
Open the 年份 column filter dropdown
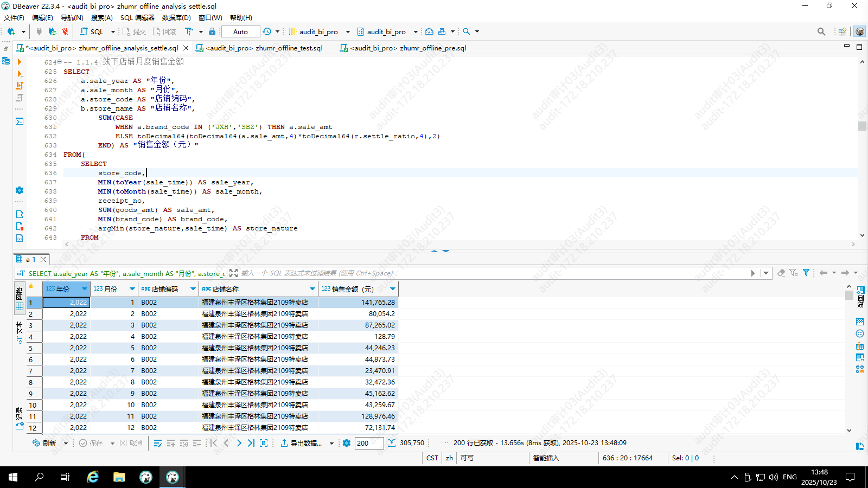pos(84,289)
